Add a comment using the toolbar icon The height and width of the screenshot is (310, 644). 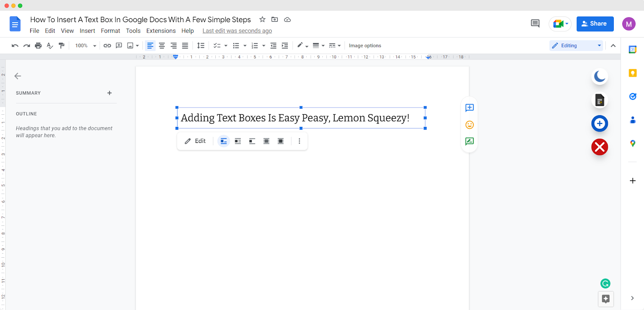119,45
